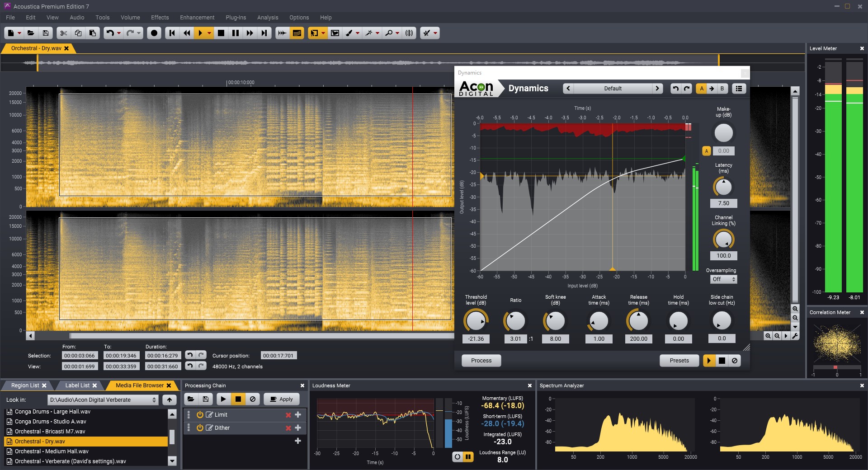Screen dimensions: 868x470
Task: Click the Process button in Dynamics
Action: click(x=481, y=361)
